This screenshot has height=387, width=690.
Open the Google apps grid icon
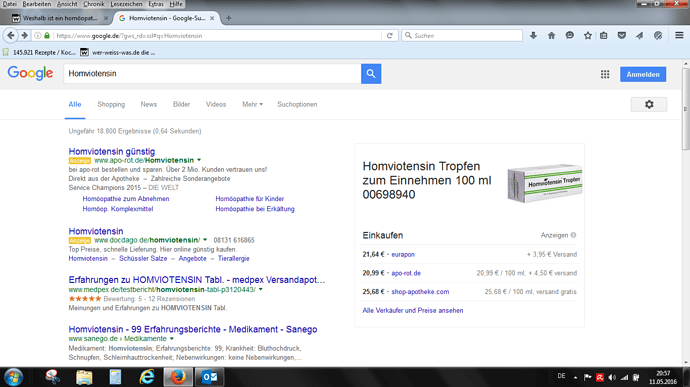(x=605, y=74)
